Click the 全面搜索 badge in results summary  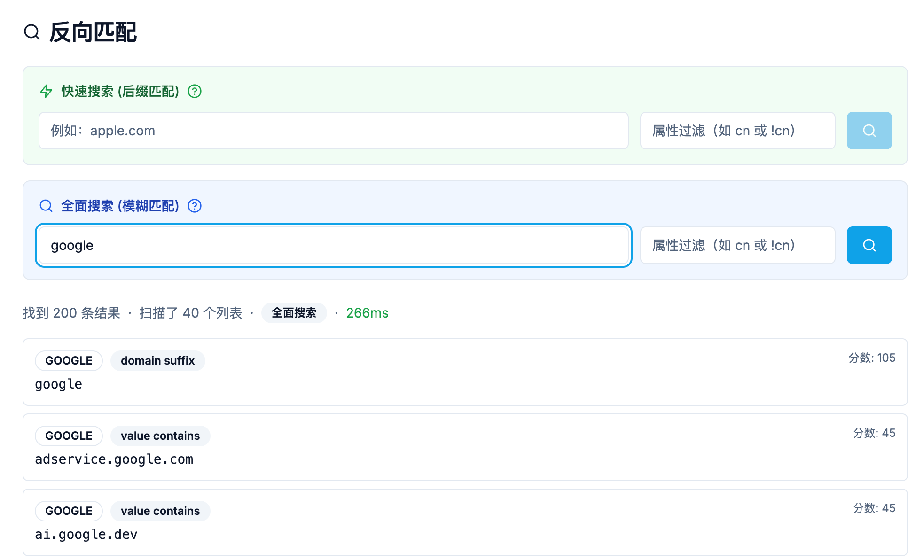tap(294, 313)
